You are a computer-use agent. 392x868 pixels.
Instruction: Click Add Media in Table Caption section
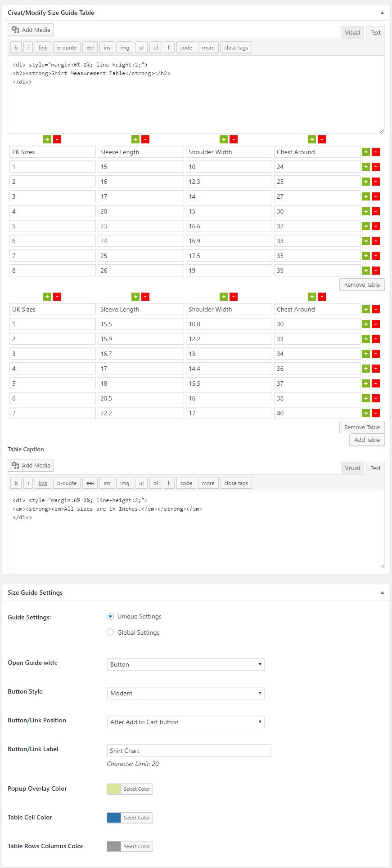click(x=31, y=465)
